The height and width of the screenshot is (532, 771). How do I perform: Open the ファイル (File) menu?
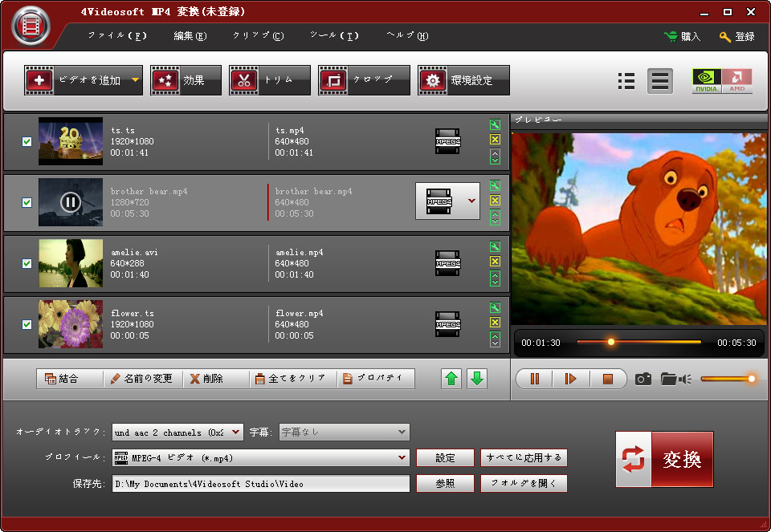pyautogui.click(x=116, y=36)
